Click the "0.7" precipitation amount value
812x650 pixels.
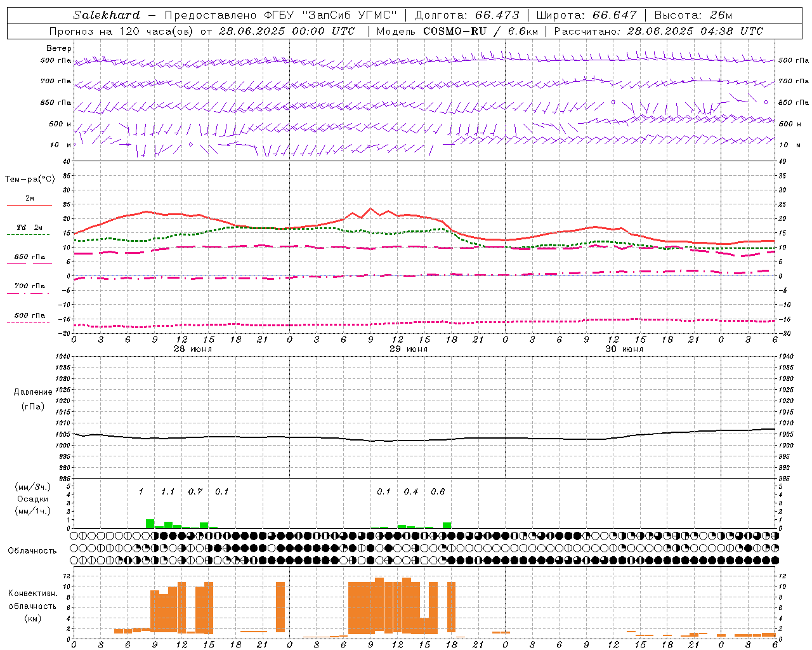coord(195,492)
